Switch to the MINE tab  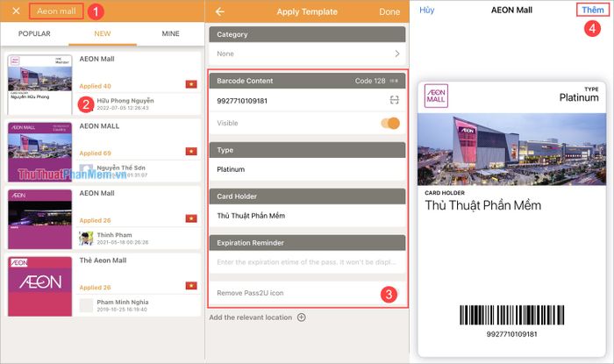[x=171, y=33]
